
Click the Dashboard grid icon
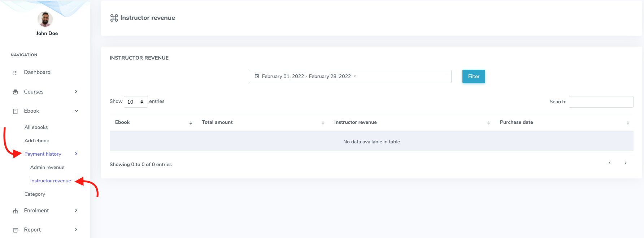[15, 73]
